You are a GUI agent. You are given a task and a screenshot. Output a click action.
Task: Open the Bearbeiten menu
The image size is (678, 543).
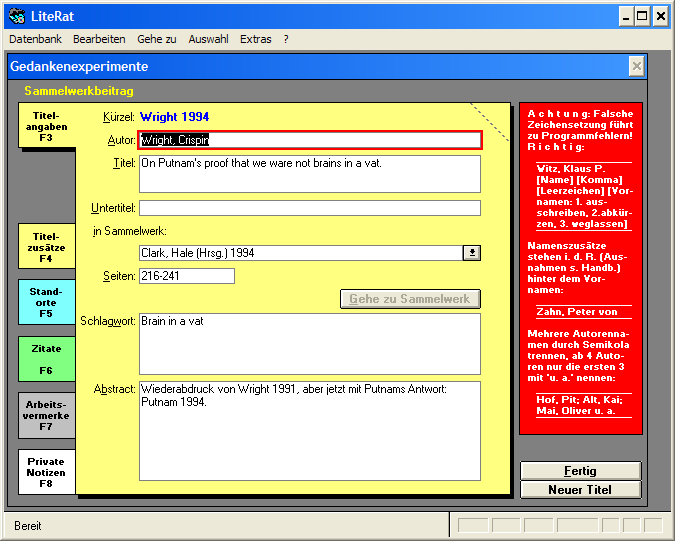(99, 39)
